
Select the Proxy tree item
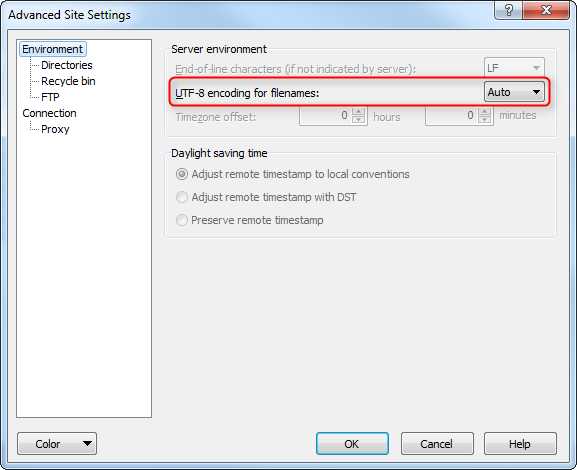click(x=55, y=129)
